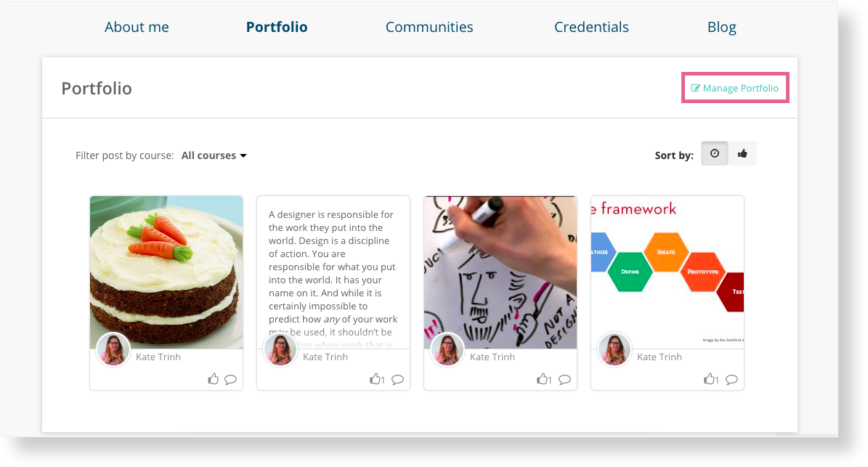The image size is (868, 467).
Task: Open comments on the whiteboard sketch post
Action: point(564,380)
